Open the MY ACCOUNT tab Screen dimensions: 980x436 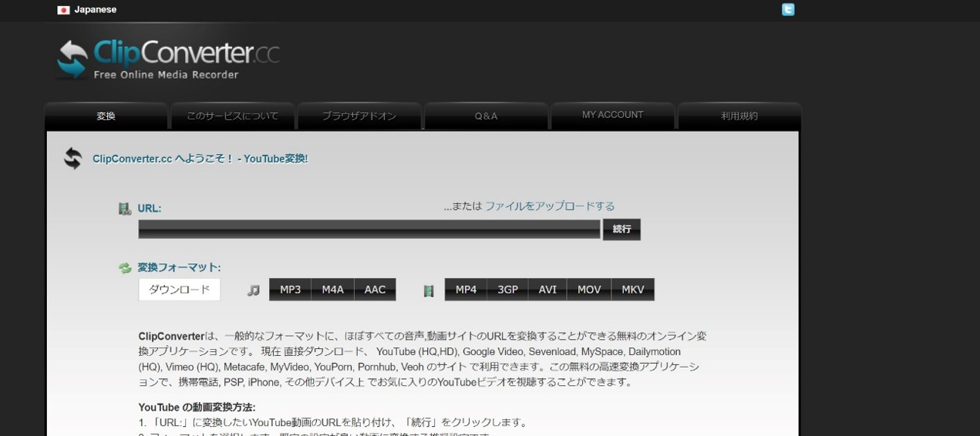(x=613, y=115)
